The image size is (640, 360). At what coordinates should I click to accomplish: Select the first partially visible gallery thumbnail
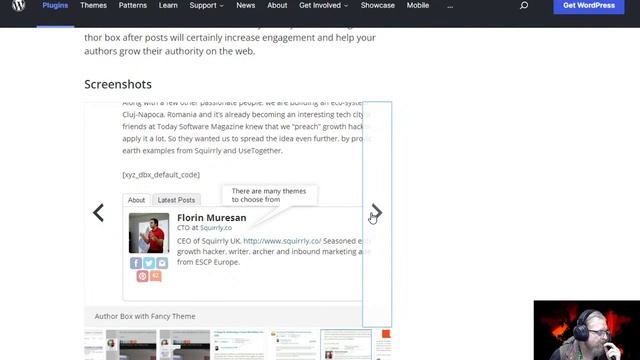click(x=94, y=344)
